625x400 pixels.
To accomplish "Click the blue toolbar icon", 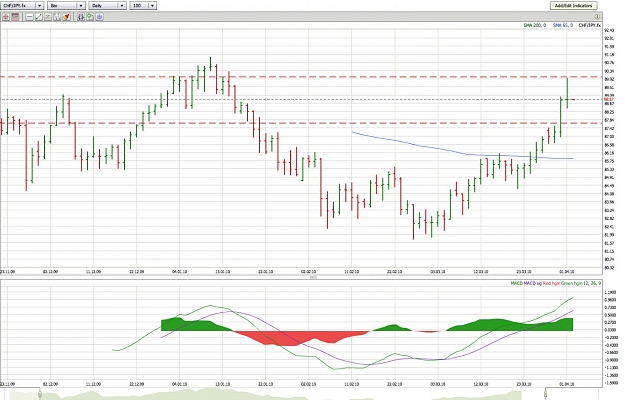I will (x=100, y=17).
